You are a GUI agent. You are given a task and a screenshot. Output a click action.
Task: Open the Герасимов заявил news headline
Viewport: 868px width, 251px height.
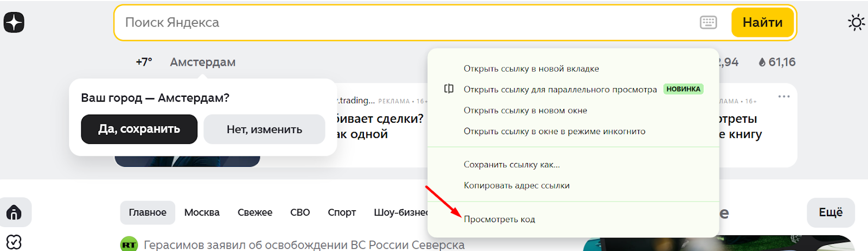304,244
